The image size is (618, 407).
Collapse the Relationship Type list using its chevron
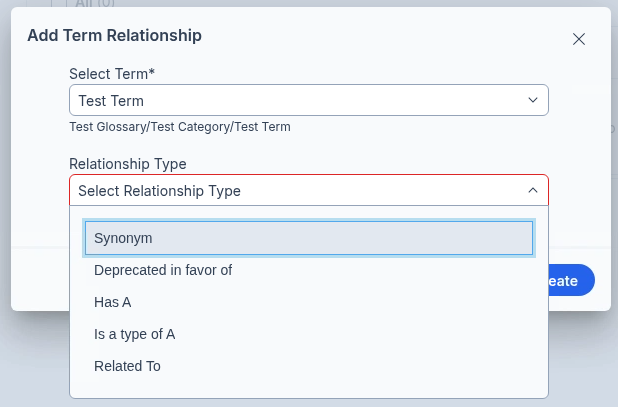[532, 190]
